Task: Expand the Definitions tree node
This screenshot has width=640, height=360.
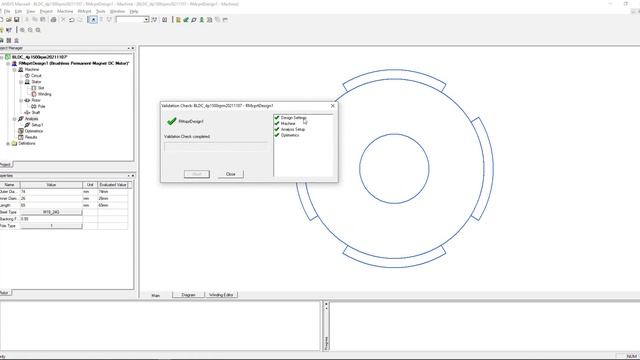Action: 8,143
